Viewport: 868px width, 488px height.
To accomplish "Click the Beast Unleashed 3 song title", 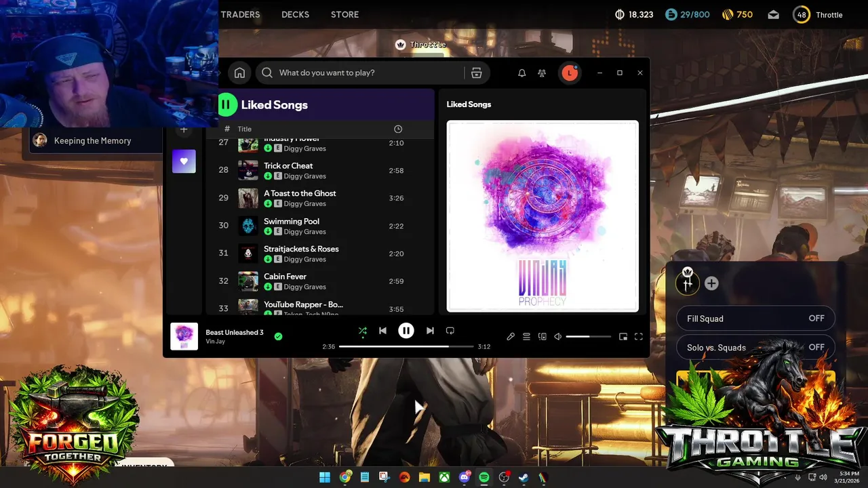I will (235, 332).
